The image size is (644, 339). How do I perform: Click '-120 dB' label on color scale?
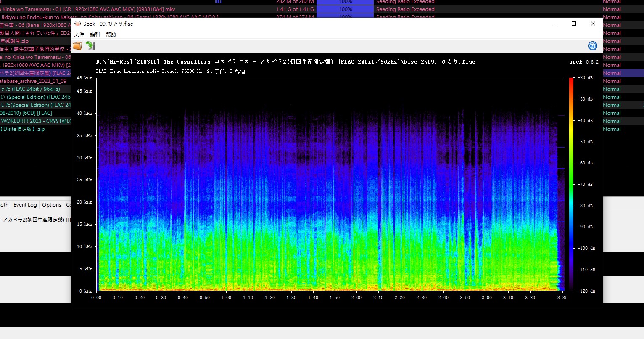pyautogui.click(x=587, y=291)
